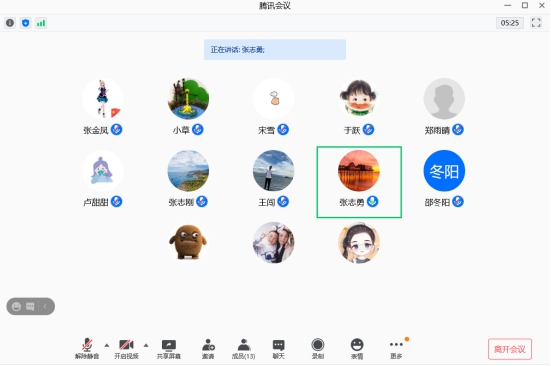
Task: Click the name label 邵冬阳
Action: click(437, 202)
